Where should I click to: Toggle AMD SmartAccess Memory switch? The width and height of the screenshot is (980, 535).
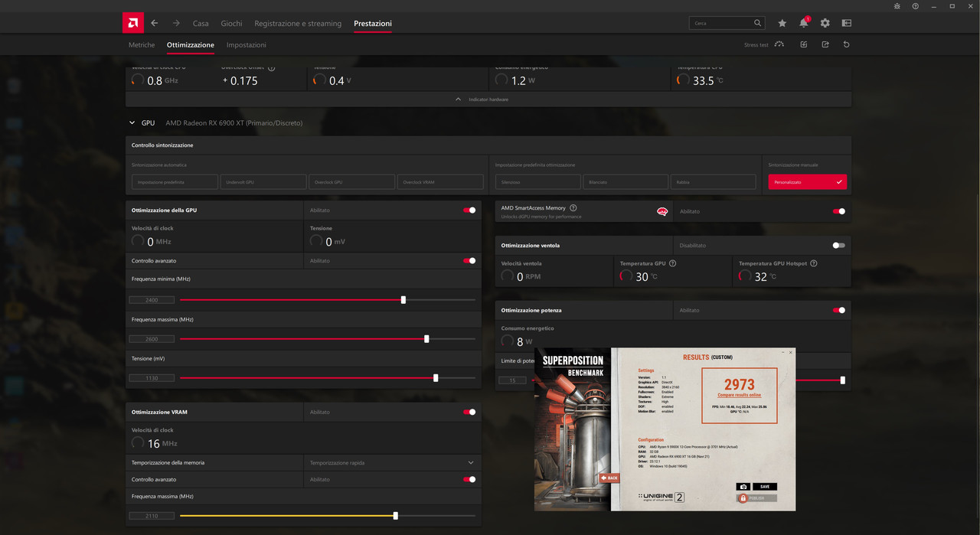pyautogui.click(x=839, y=211)
